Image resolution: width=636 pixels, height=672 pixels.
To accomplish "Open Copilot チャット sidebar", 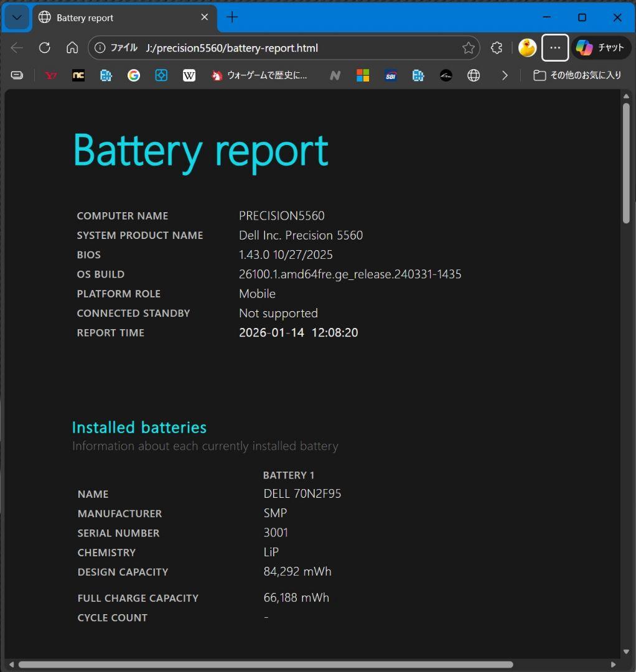I will 601,48.
